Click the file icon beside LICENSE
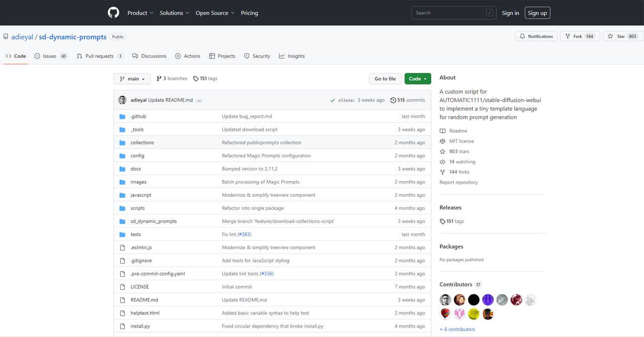 pos(122,287)
